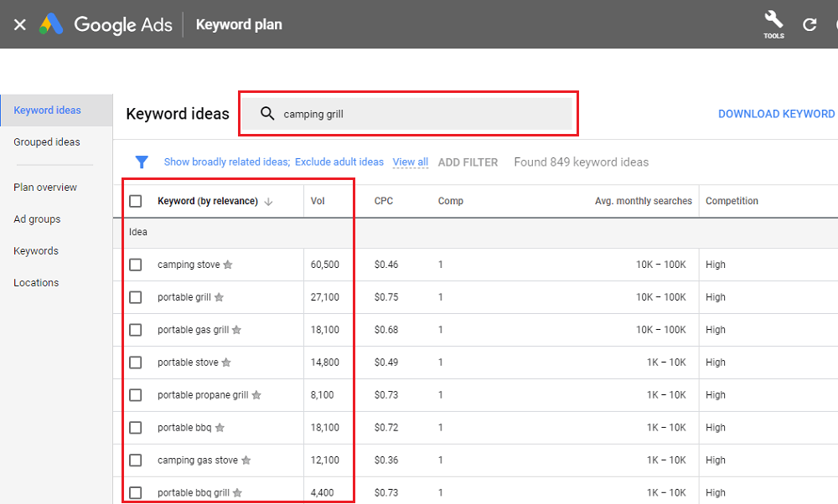Click the 27,100 volume value
838x504 pixels.
325,297
